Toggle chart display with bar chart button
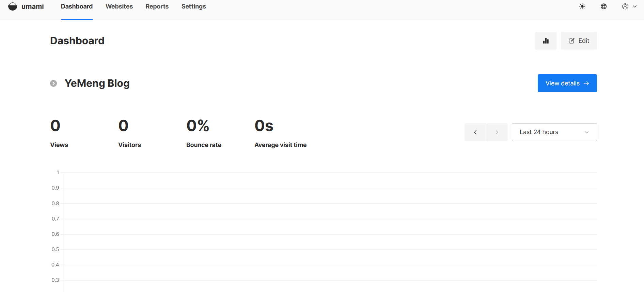Image resolution: width=644 pixels, height=292 pixels. click(546, 41)
